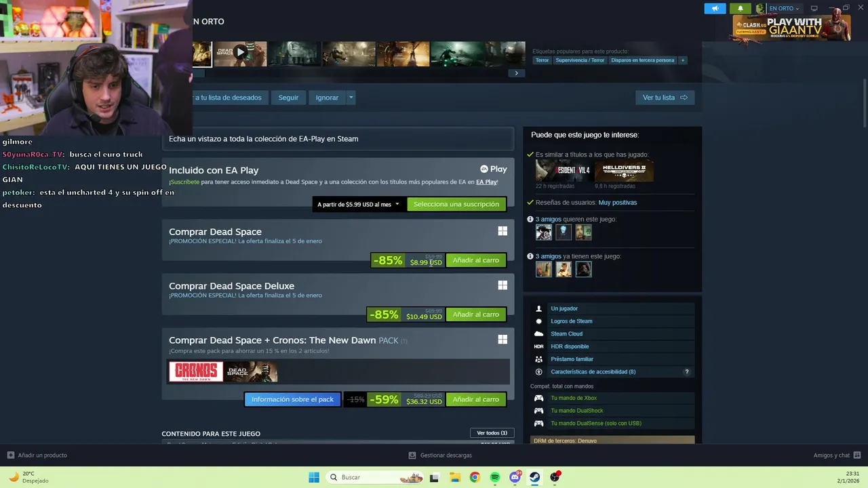
Task: Add Dead Space Deluxe to the cart
Action: pos(475,314)
